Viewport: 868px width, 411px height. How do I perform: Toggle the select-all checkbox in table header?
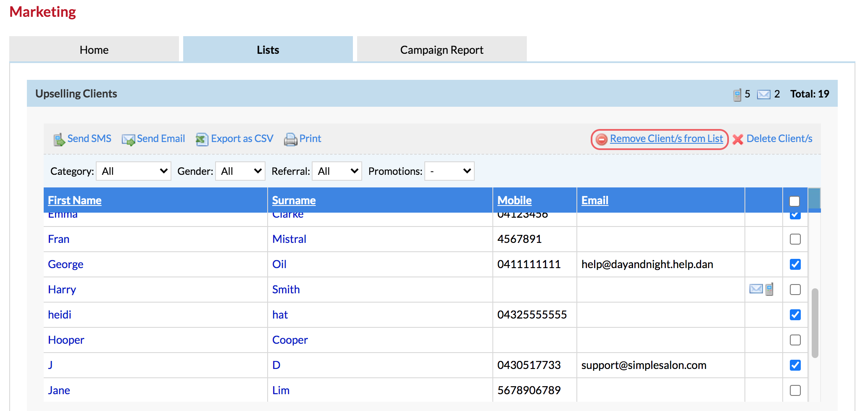pos(794,201)
